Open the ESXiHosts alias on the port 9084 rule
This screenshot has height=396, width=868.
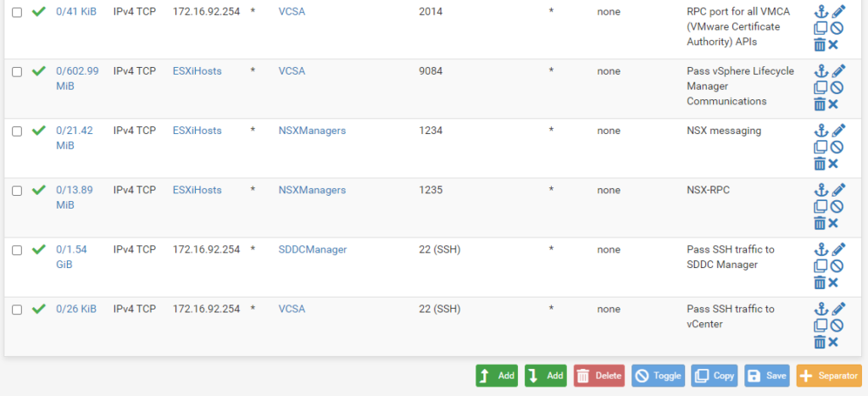point(197,71)
